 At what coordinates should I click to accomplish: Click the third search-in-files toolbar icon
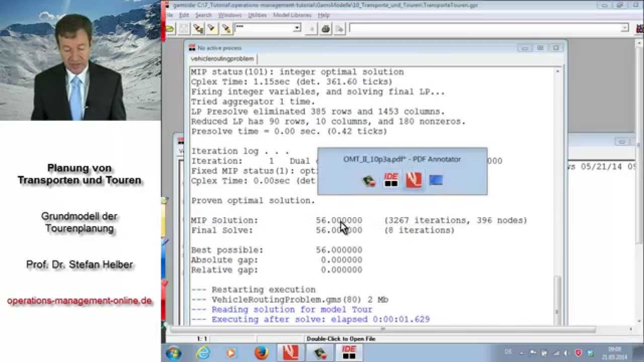[226, 29]
